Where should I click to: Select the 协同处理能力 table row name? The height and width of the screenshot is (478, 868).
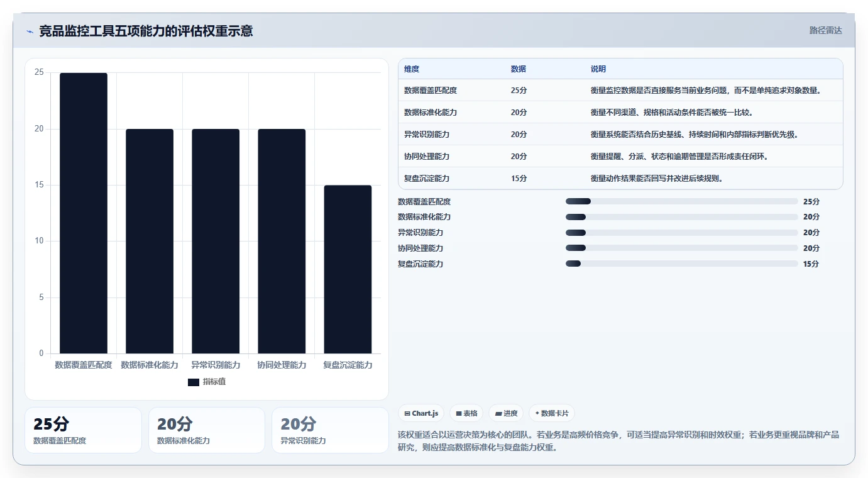[427, 156]
